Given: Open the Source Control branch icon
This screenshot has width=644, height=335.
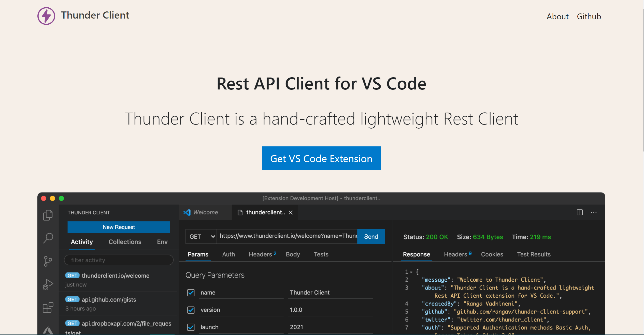Looking at the screenshot, I should pyautogui.click(x=48, y=261).
